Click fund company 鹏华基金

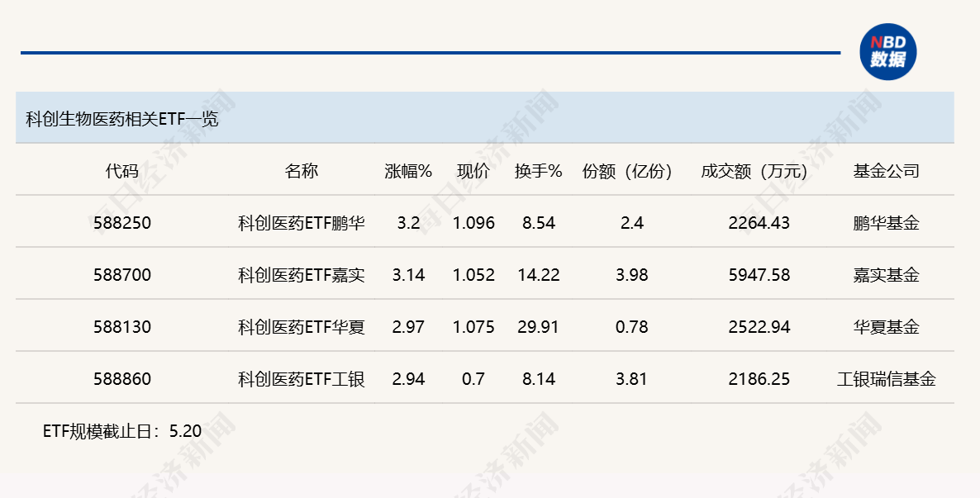point(887,223)
